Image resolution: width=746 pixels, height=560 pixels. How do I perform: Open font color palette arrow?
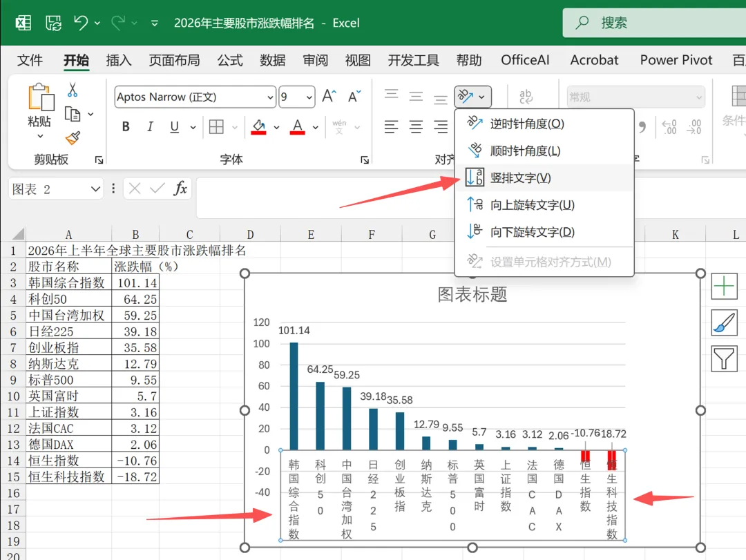click(316, 127)
